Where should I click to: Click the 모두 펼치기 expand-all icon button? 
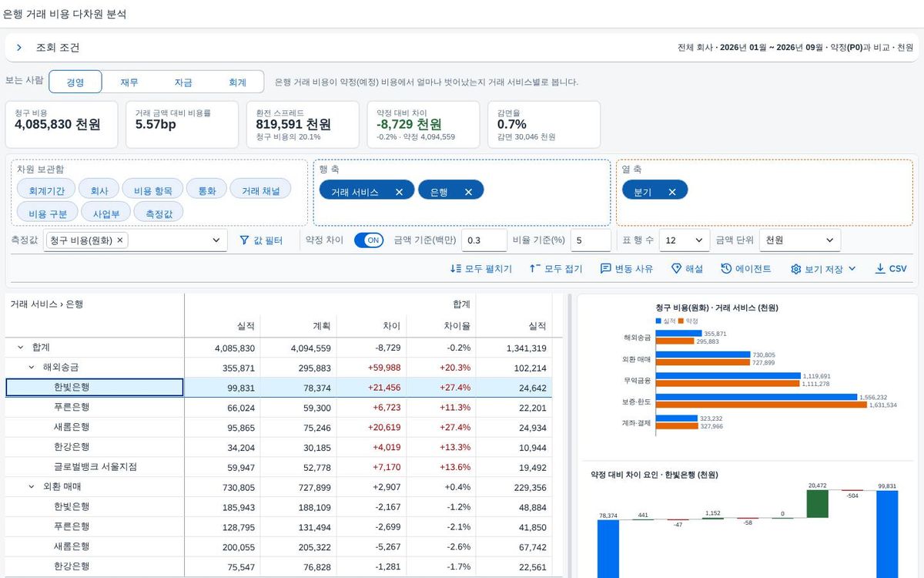[481, 269]
